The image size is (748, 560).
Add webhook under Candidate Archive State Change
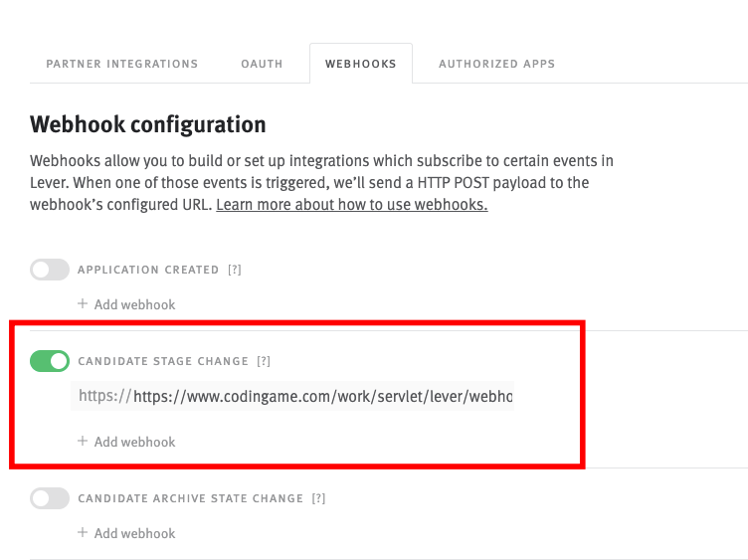coord(126,533)
